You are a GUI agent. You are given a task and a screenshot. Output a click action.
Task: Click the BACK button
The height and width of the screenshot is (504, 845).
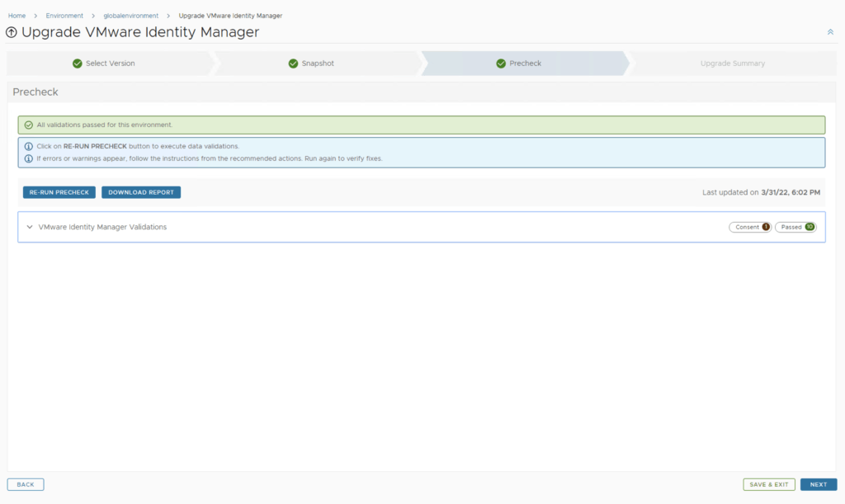click(26, 484)
